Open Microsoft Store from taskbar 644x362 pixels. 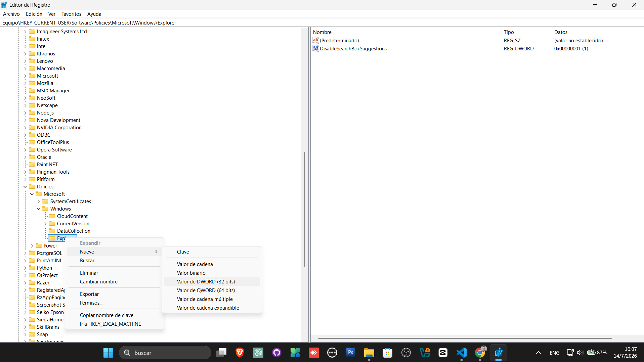(x=388, y=353)
